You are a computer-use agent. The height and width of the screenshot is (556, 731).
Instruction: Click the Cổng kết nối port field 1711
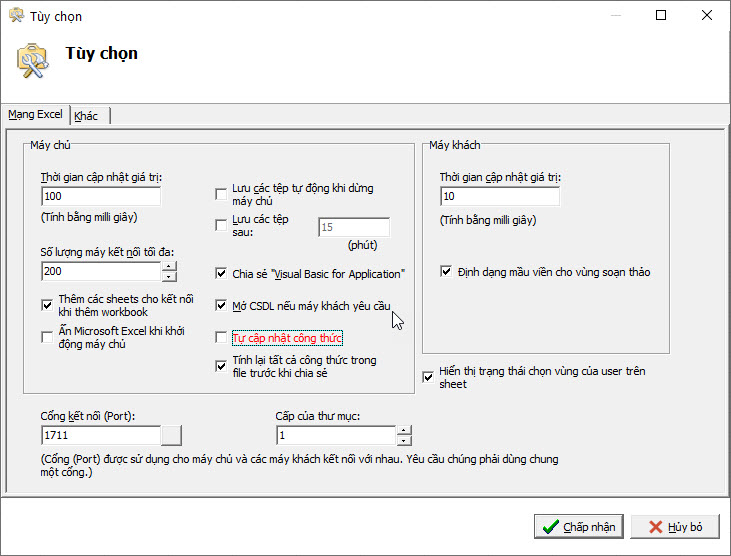tap(101, 435)
